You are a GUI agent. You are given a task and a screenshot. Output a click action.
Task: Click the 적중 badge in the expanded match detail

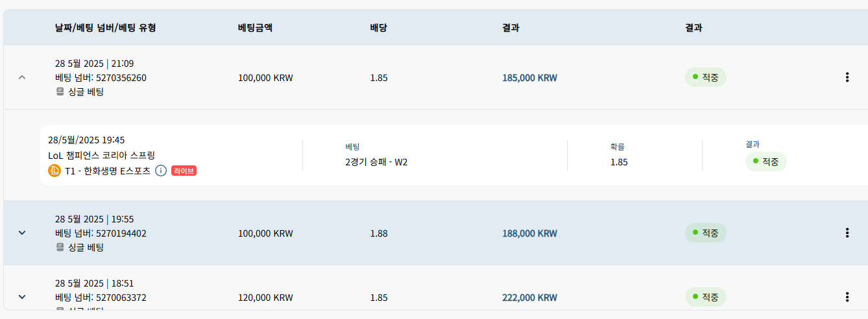coord(766,161)
